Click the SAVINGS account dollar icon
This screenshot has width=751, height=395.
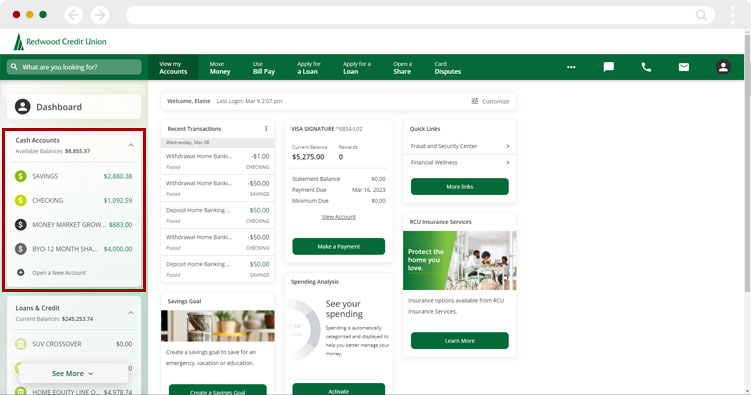21,176
